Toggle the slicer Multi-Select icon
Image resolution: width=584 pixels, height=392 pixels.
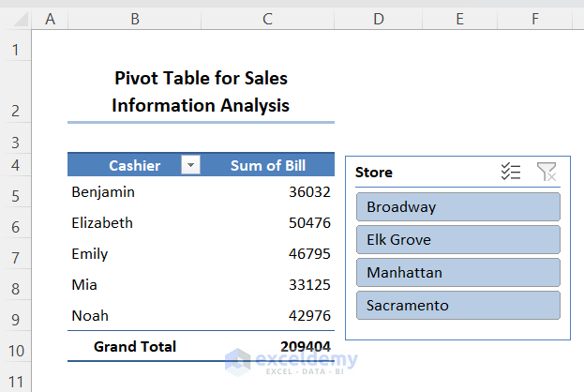511,172
